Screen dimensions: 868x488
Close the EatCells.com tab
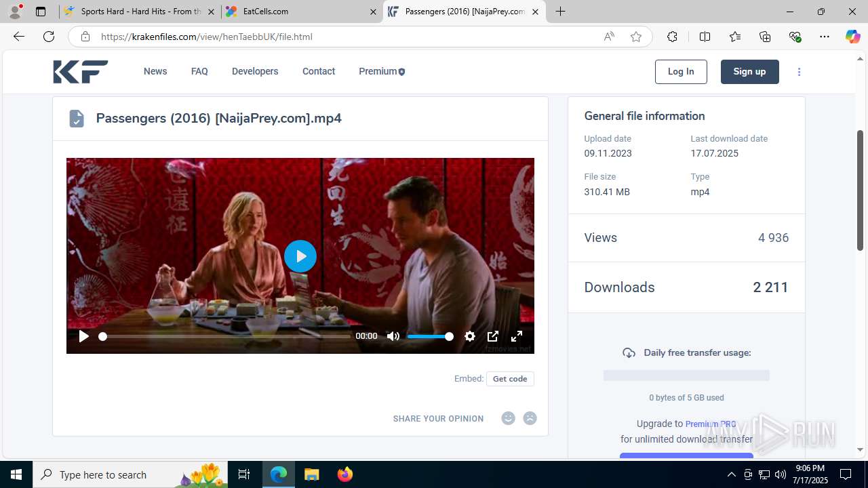tap(373, 12)
